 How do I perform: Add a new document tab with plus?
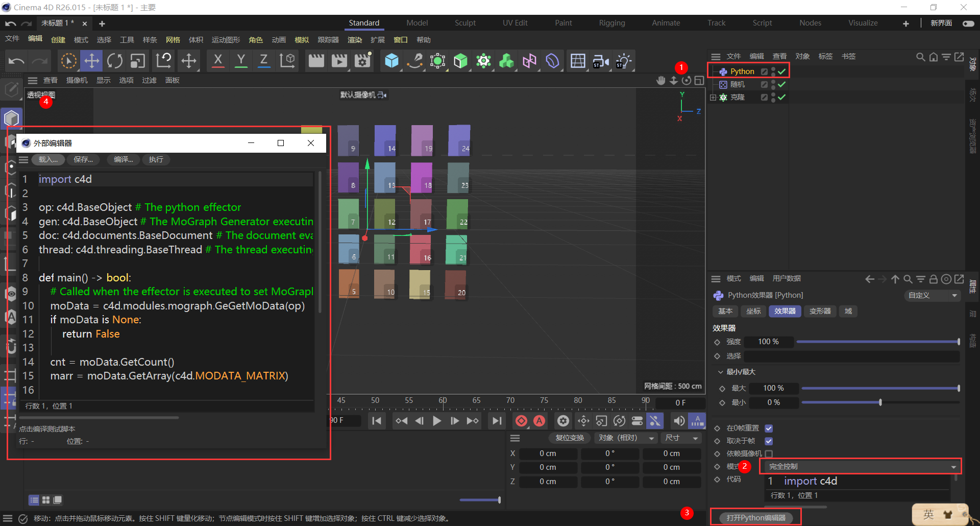pos(102,23)
